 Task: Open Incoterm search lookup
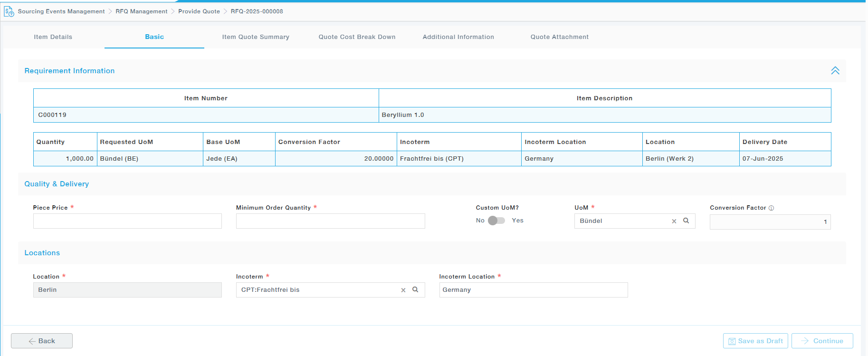point(415,289)
